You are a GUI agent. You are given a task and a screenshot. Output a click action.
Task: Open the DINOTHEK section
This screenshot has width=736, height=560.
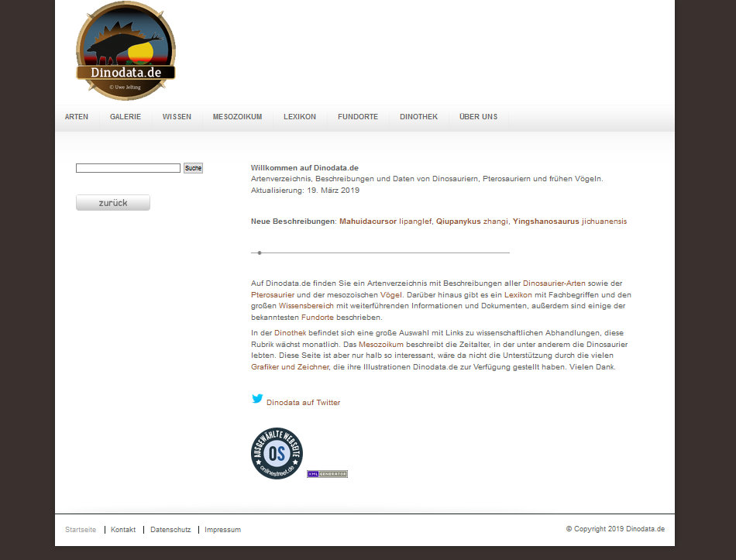pyautogui.click(x=418, y=117)
